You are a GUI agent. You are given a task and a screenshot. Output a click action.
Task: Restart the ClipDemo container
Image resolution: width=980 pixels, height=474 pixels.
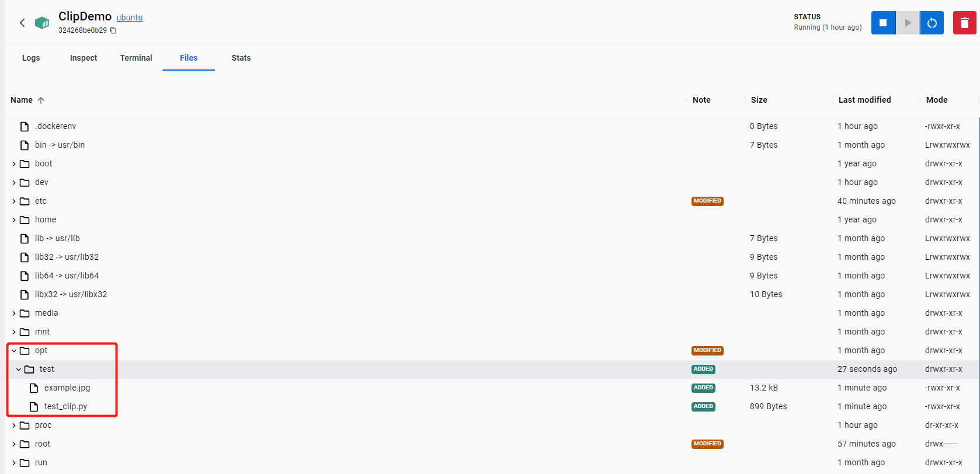coord(932,23)
